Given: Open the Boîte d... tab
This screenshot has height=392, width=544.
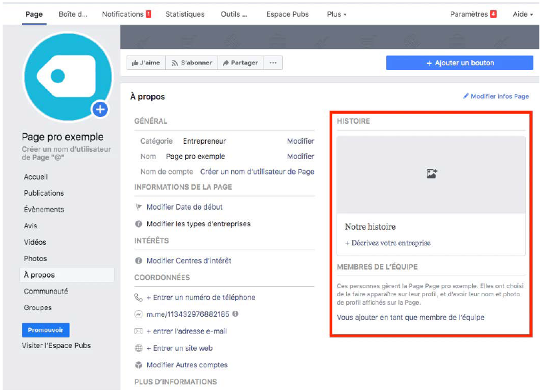Looking at the screenshot, I should click(x=73, y=14).
